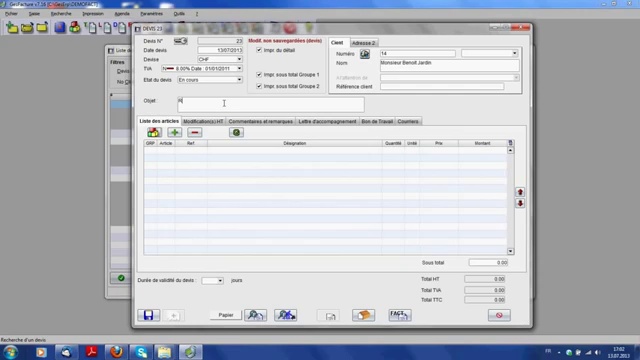Toggle Impr. sous total Groupe 1 checkbox
Screen dimensions: 640x360
coord(259,75)
